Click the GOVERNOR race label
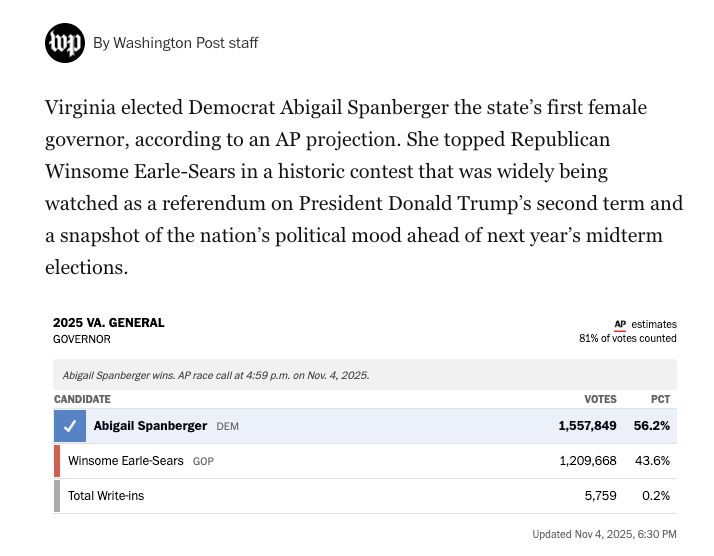The image size is (714, 556). (82, 340)
